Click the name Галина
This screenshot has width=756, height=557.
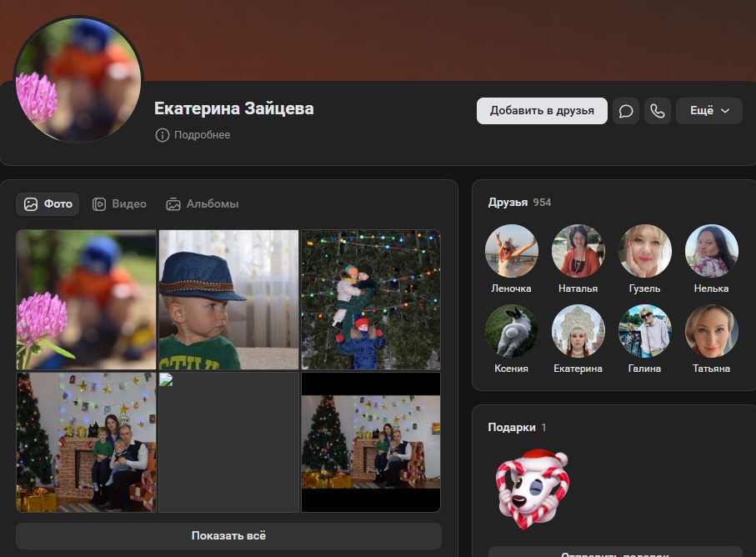coord(644,369)
